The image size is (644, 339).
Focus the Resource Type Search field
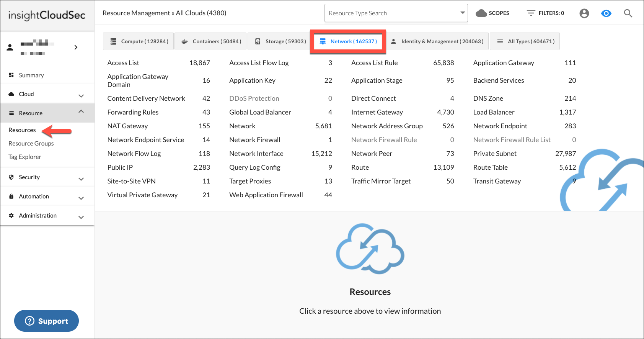(396, 13)
